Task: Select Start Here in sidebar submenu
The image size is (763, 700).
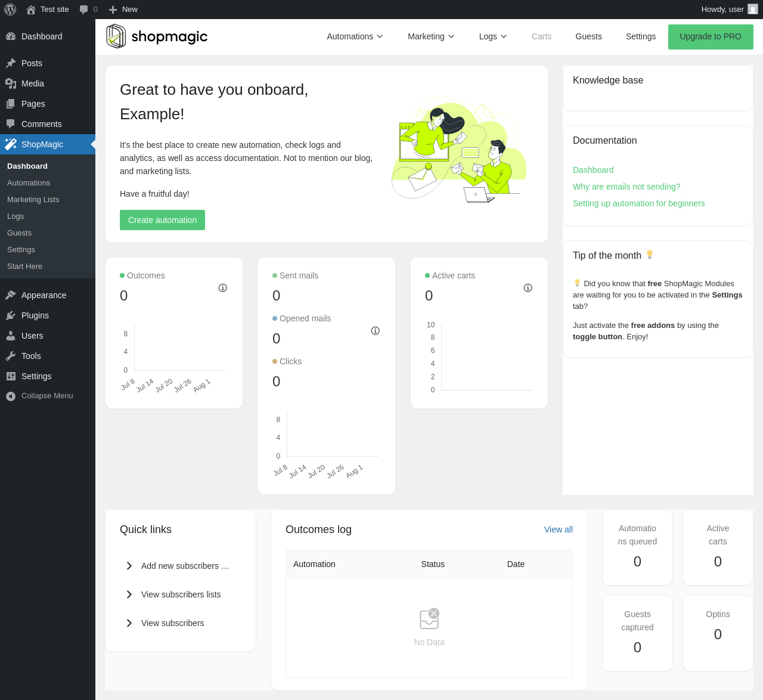Action: (25, 267)
